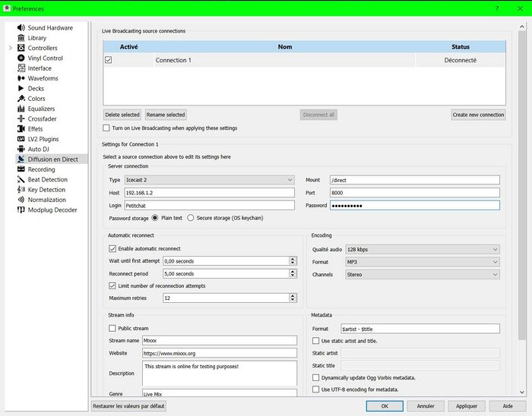Open the Sound Hardware preferences page

pyautogui.click(x=50, y=28)
